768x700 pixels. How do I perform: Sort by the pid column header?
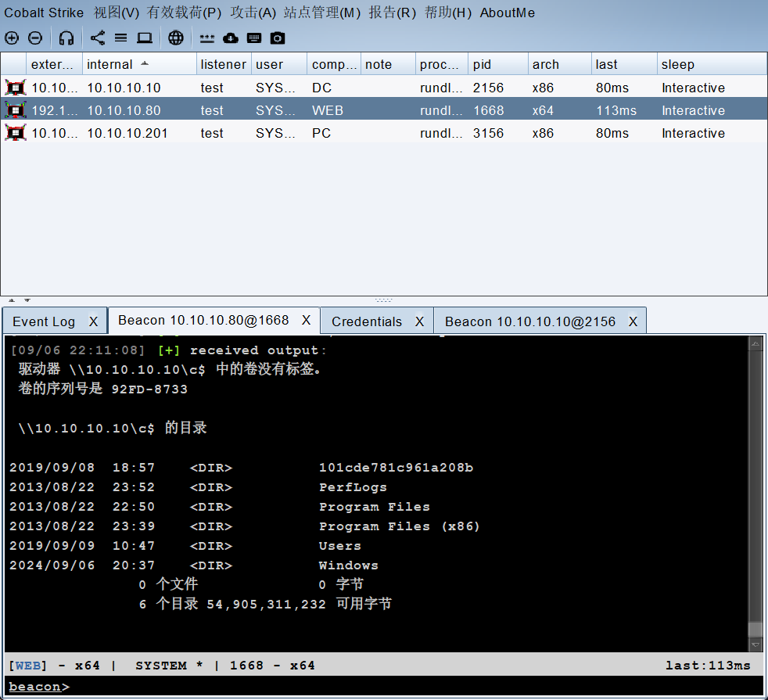coord(498,64)
